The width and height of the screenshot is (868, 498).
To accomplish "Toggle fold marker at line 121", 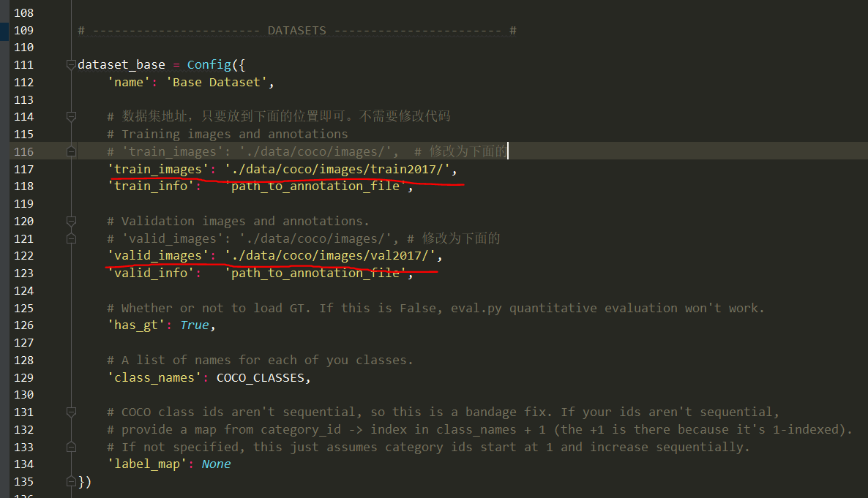I will (71, 238).
